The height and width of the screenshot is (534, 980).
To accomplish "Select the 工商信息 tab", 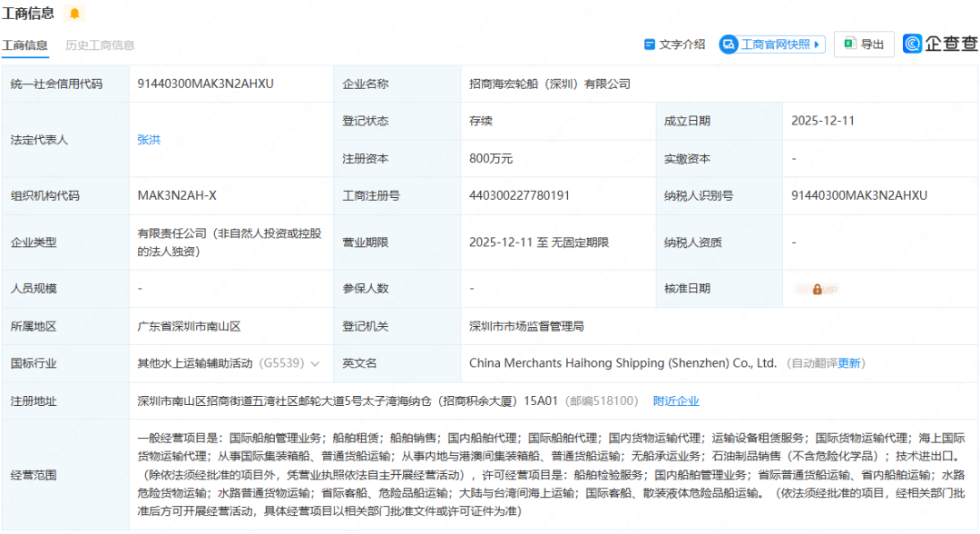I will (24, 45).
